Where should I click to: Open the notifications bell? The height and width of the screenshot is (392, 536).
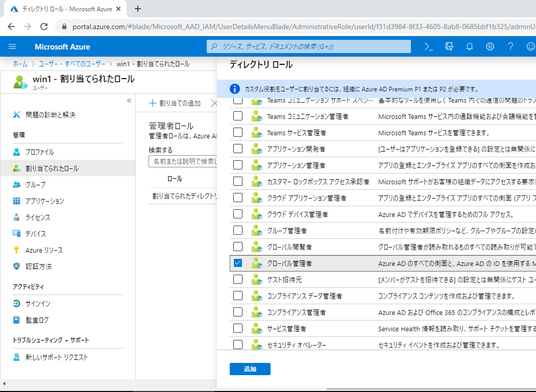470,46
